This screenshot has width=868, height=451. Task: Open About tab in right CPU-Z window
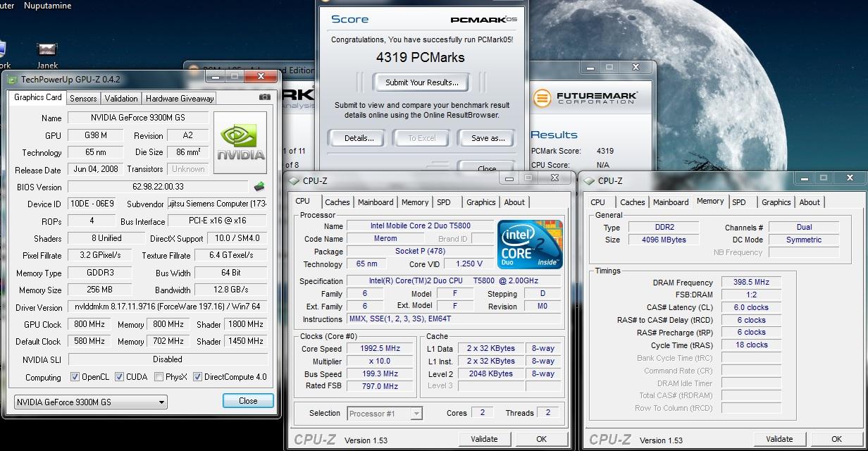(810, 202)
